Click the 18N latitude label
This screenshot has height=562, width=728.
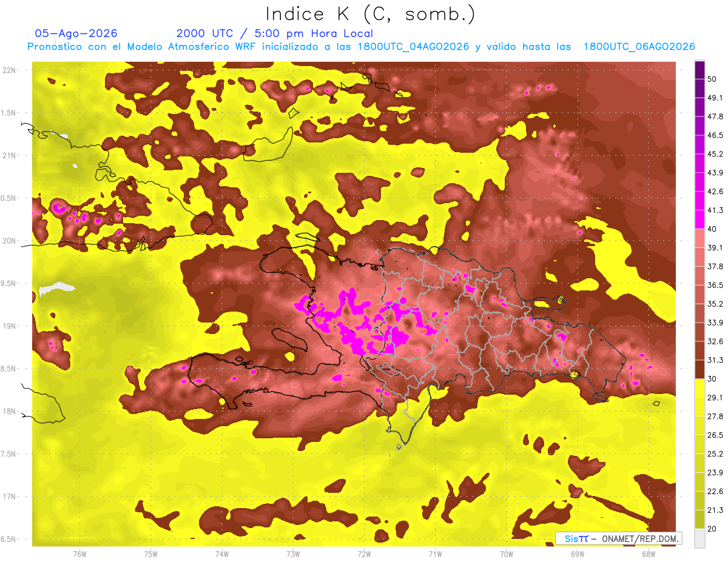tap(10, 412)
